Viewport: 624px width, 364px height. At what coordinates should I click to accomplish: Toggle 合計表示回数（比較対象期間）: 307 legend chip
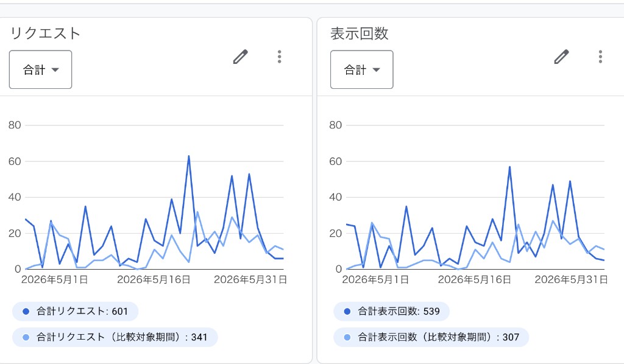point(431,337)
